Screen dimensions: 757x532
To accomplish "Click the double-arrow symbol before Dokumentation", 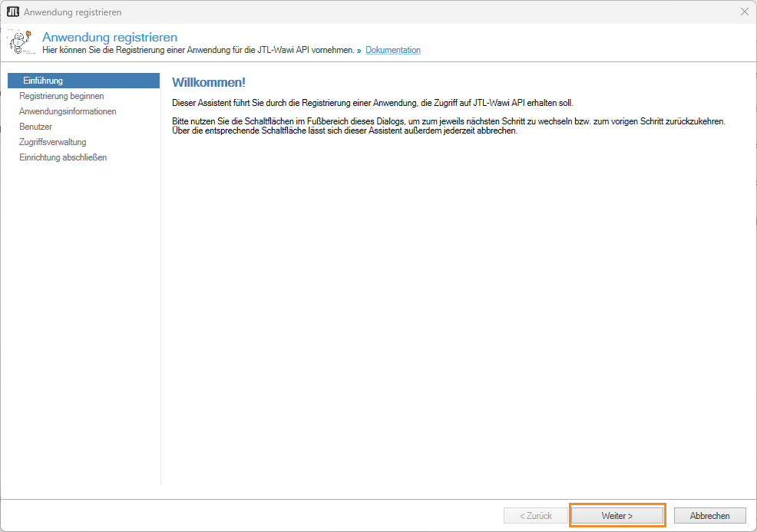I will pos(359,51).
